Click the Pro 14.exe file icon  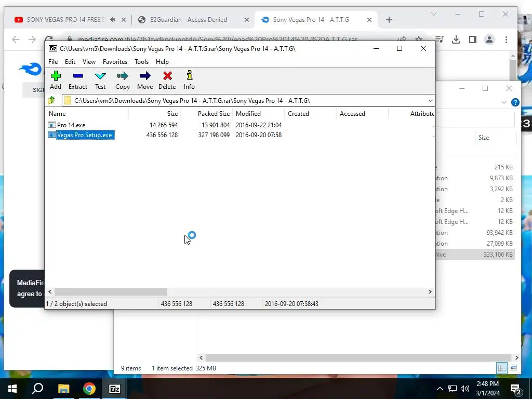point(52,125)
